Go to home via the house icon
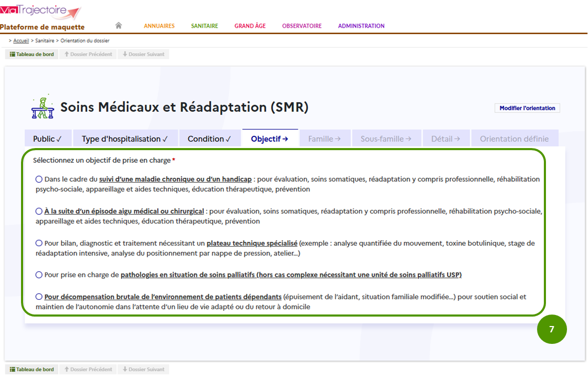 click(x=119, y=26)
